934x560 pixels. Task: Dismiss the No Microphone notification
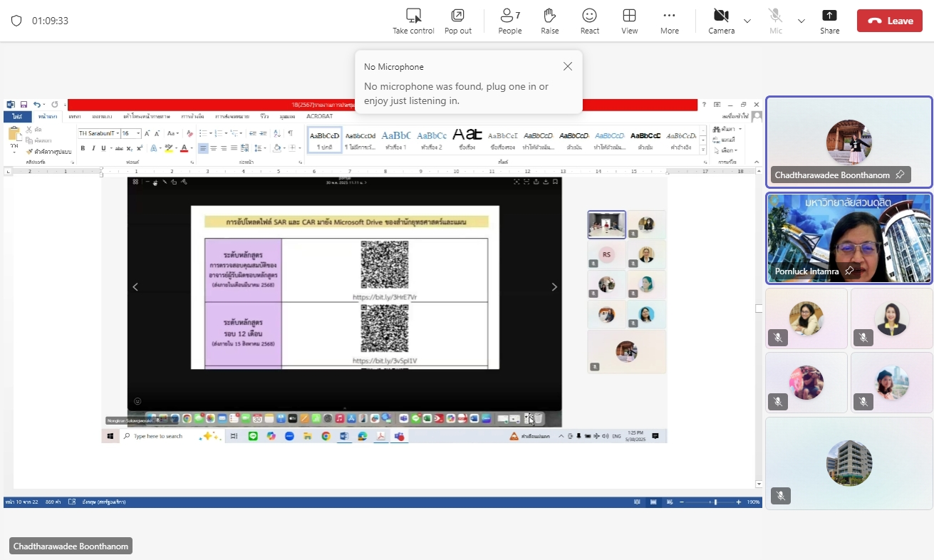click(567, 66)
